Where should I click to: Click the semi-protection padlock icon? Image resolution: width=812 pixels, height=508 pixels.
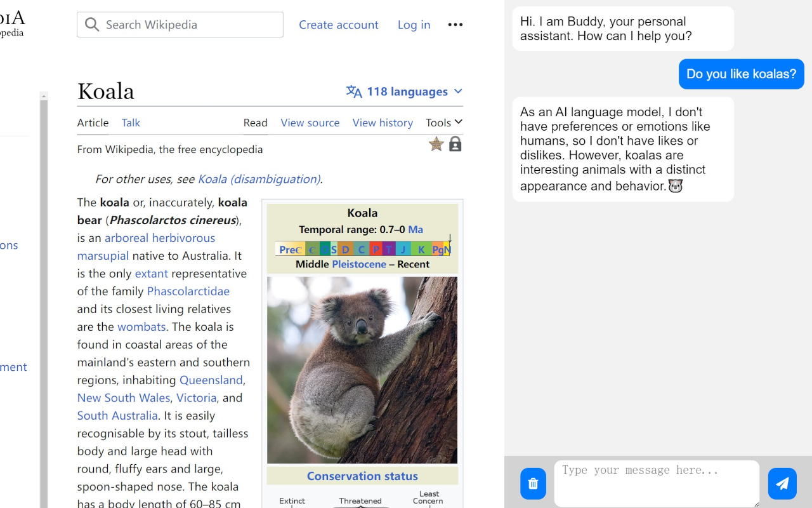pos(455,144)
